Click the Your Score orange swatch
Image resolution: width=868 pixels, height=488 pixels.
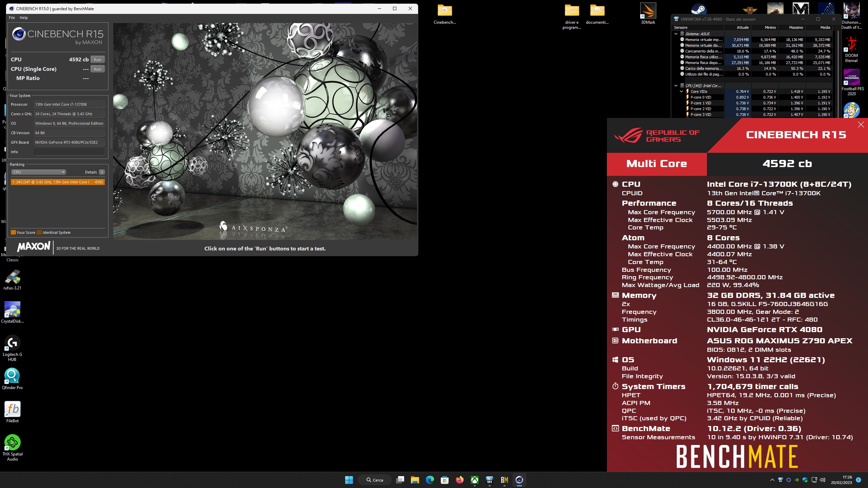13,232
